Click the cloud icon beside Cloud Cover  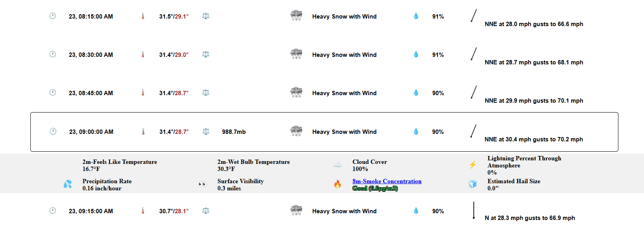coord(337,165)
